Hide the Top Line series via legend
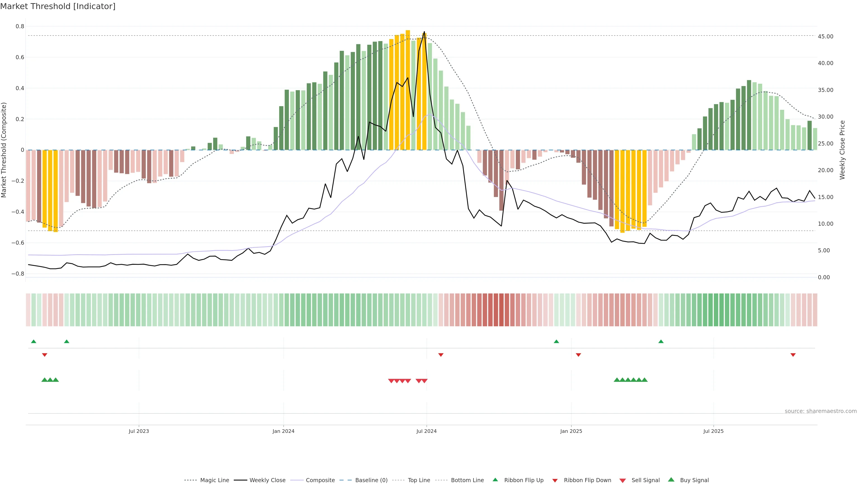The width and height of the screenshot is (868, 488). [419, 480]
